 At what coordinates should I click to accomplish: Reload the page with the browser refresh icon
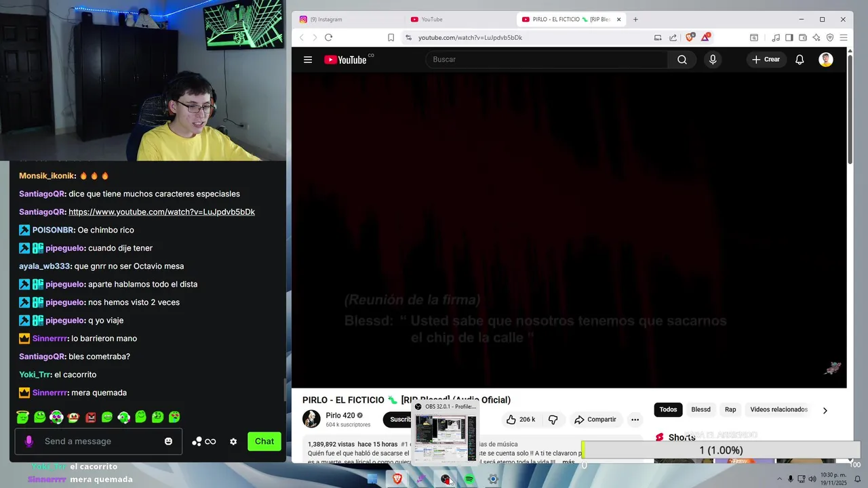pyautogui.click(x=328, y=37)
